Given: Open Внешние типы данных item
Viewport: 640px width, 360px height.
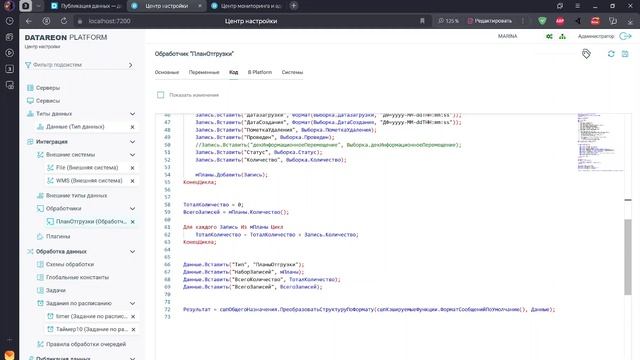Looking at the screenshot, I should point(76,196).
